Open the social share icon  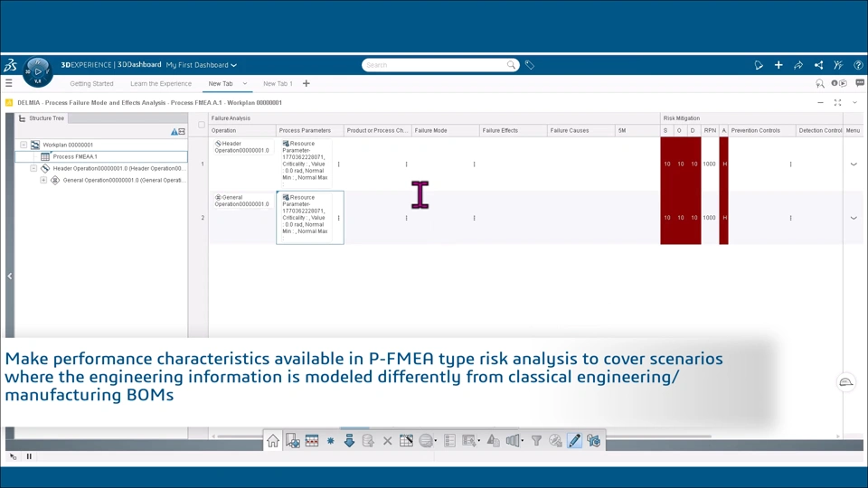click(818, 65)
